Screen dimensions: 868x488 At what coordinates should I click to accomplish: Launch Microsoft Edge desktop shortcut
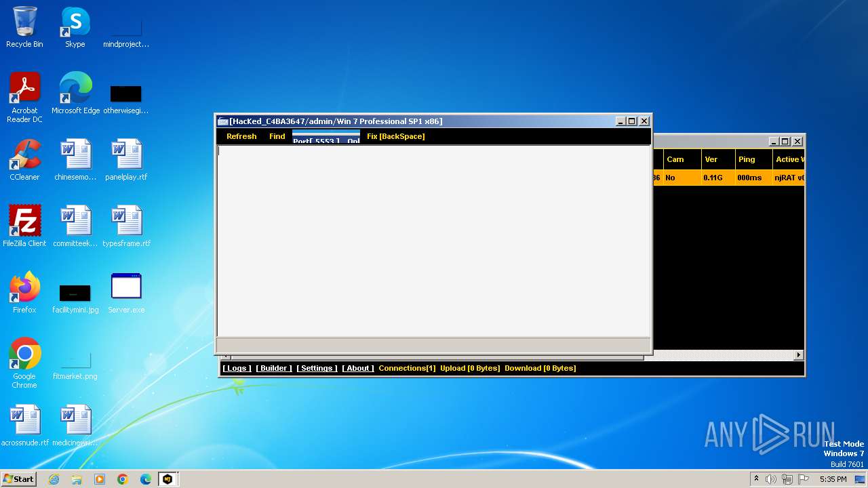tap(75, 93)
